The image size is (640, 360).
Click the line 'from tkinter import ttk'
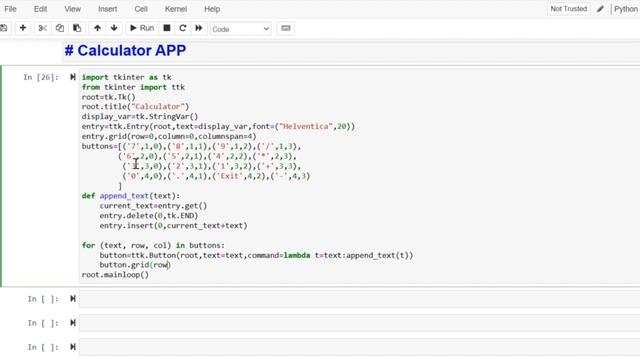pos(133,87)
